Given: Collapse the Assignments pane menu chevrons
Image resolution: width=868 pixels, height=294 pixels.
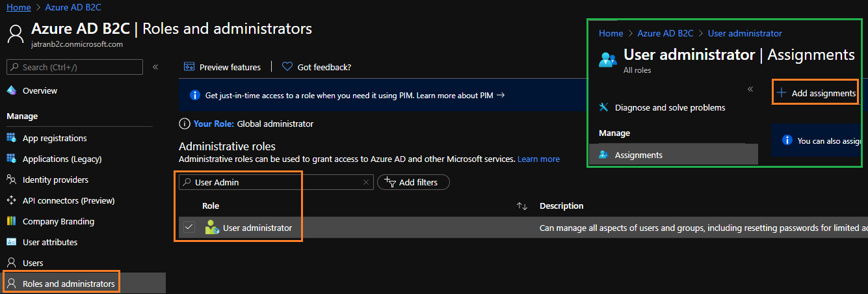Looking at the screenshot, I should (750, 89).
